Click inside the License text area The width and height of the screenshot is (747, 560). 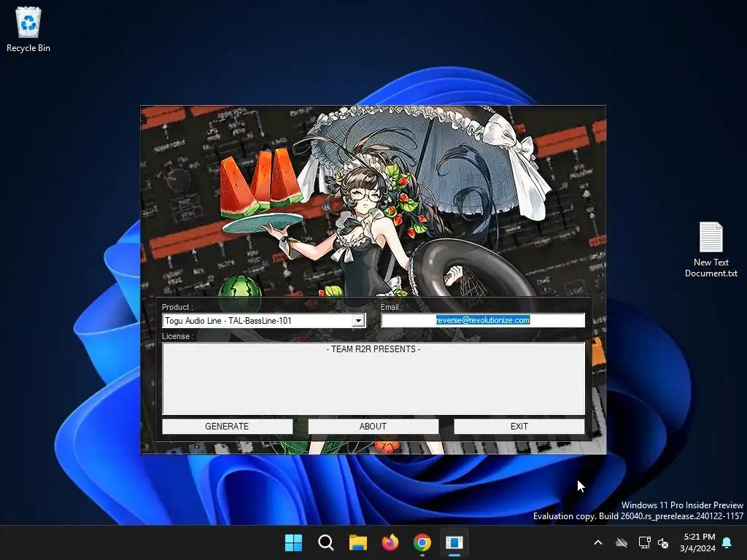(373, 378)
